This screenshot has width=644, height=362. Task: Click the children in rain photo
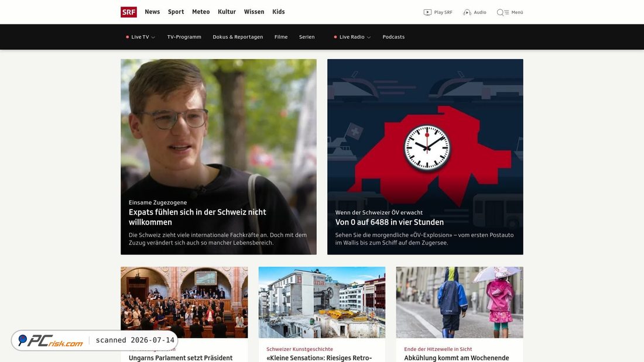(460, 302)
